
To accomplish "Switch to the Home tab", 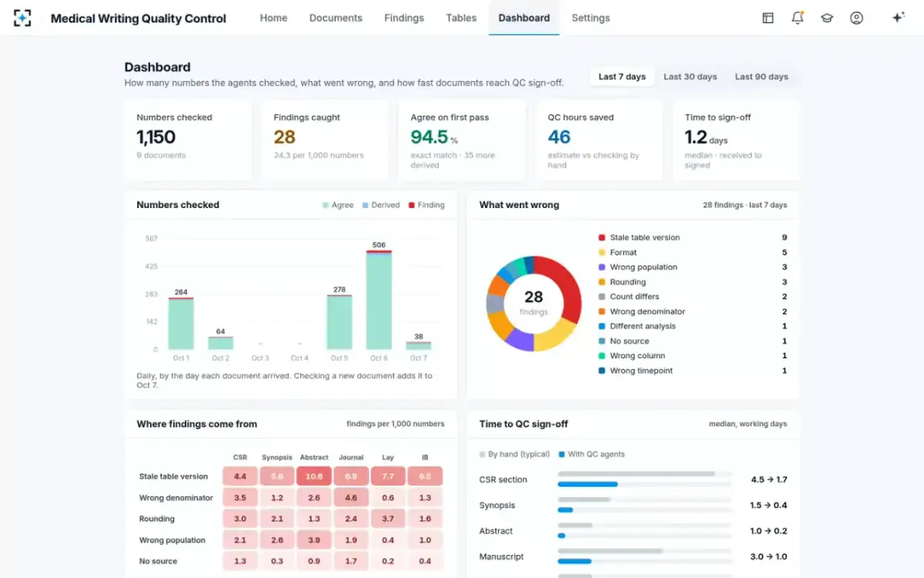I will 273,18.
